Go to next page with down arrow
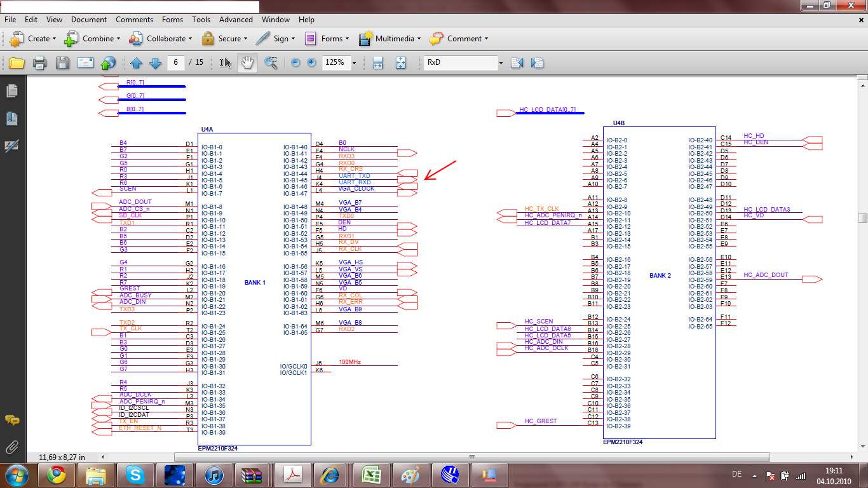The image size is (868, 488). tap(155, 63)
